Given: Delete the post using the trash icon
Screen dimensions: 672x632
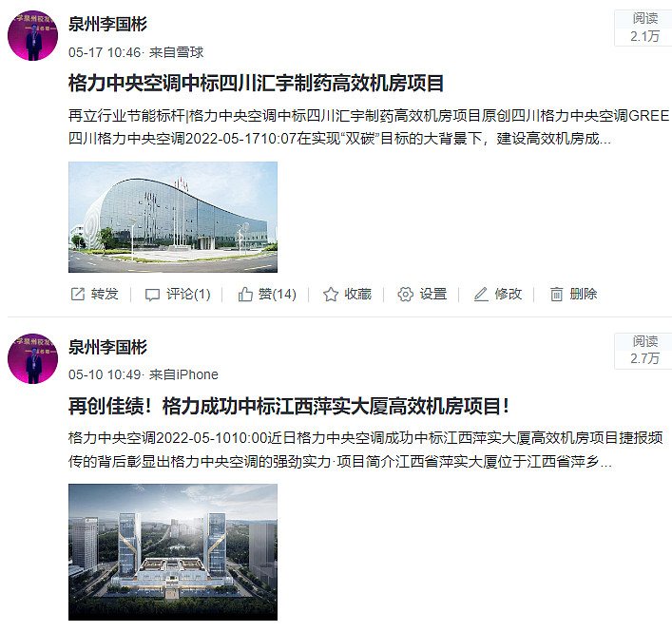Looking at the screenshot, I should point(556,294).
